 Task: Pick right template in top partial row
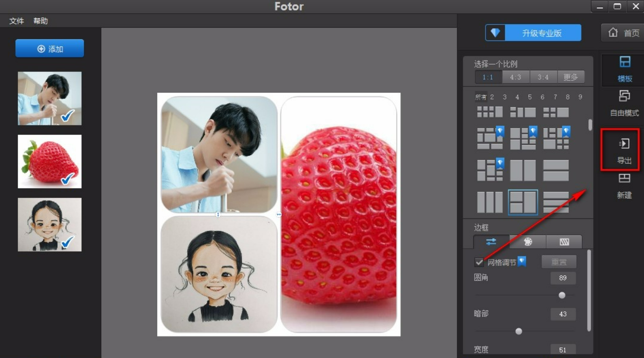click(x=556, y=112)
